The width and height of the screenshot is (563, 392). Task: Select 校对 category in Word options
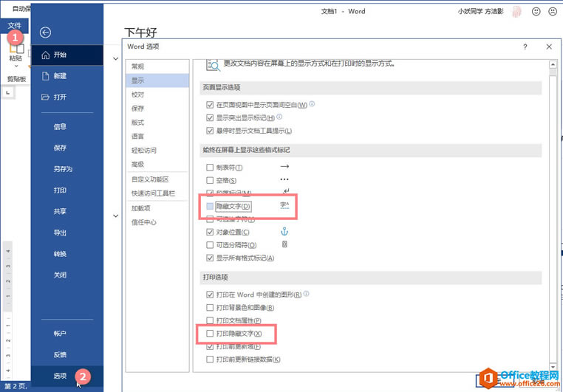click(x=157, y=94)
